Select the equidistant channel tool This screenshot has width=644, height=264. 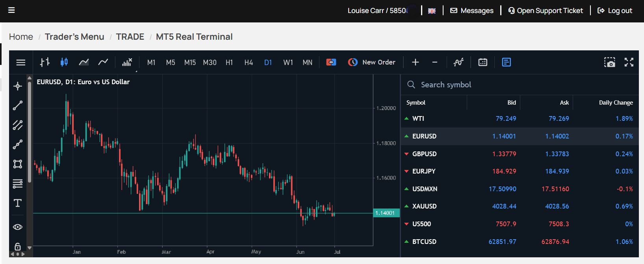pos(18,125)
